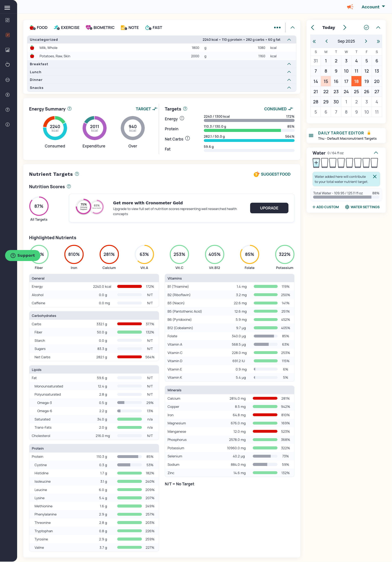This screenshot has height=562, width=392.
Task: Open the hamburger menu in the sidebar
Action: click(7, 8)
